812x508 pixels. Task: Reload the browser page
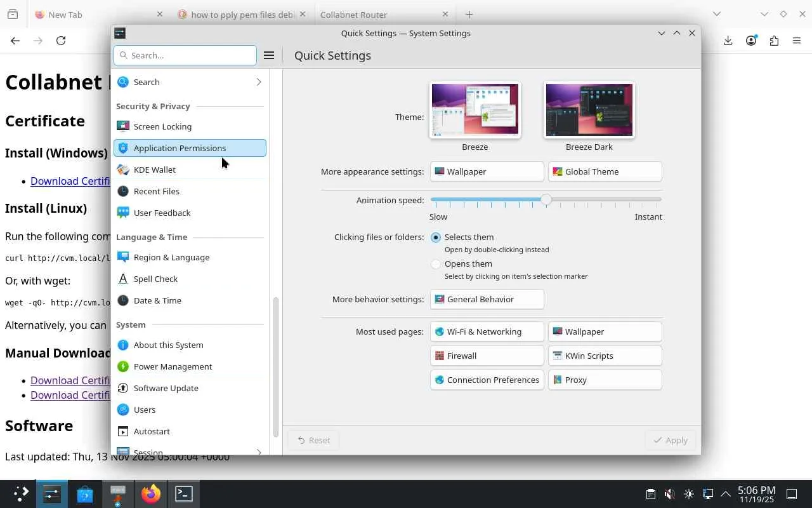[x=61, y=41]
